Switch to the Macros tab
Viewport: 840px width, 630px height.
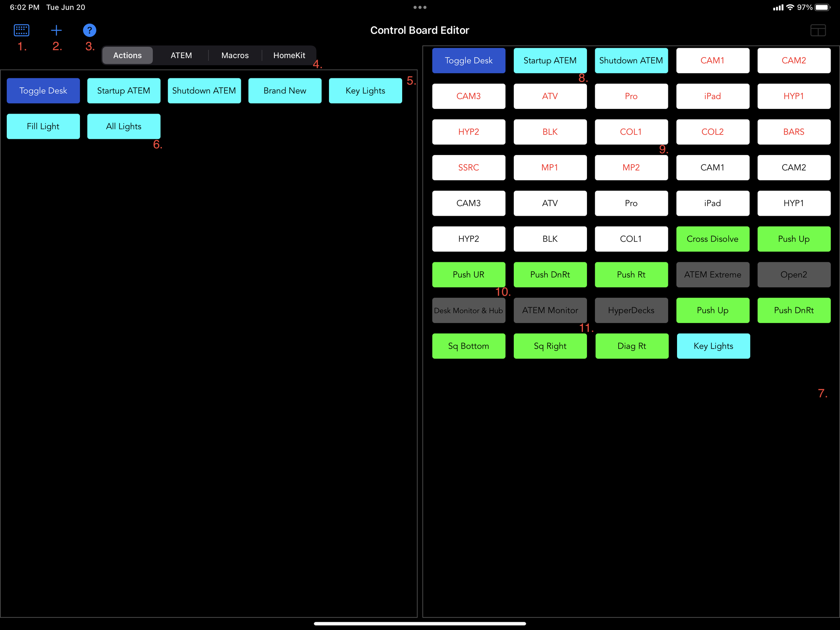point(235,55)
